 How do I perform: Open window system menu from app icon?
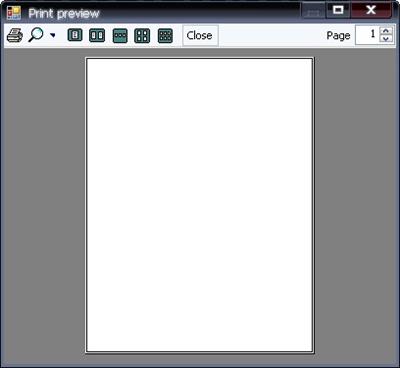point(14,13)
